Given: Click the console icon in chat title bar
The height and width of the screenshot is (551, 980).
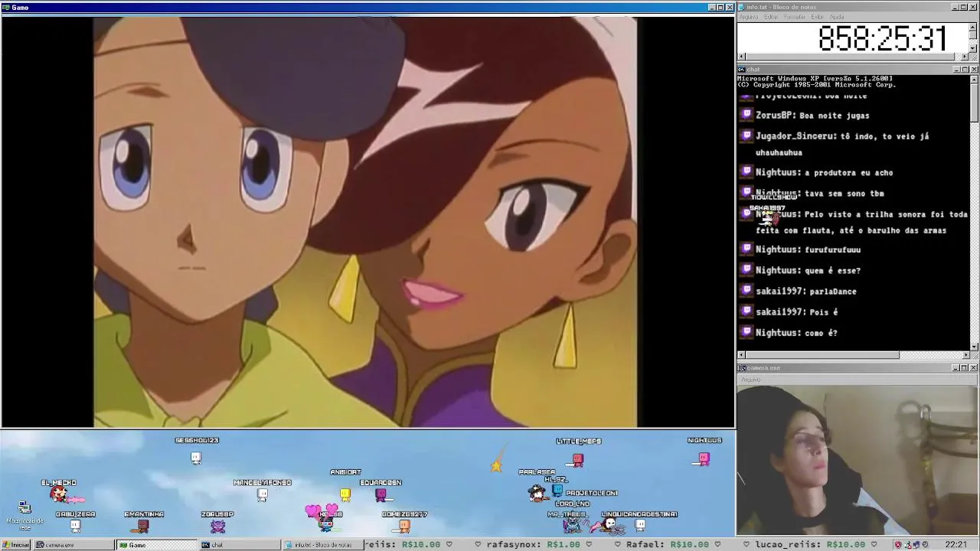Looking at the screenshot, I should [x=742, y=70].
